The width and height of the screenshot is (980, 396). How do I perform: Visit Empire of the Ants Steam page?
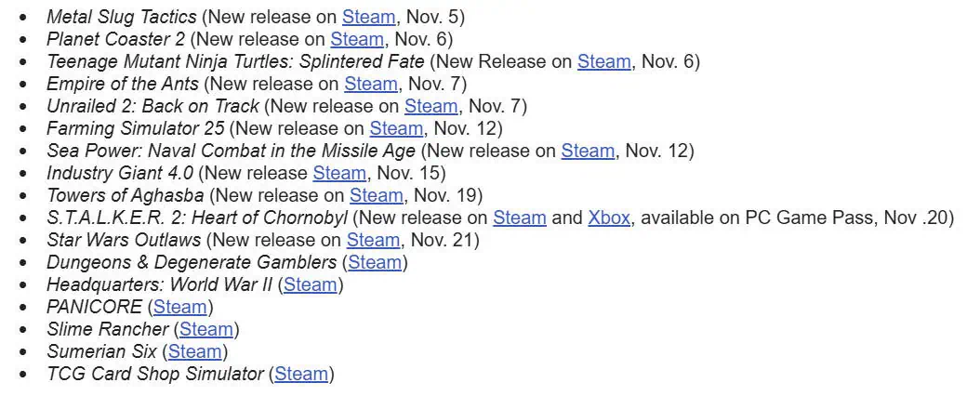coord(370,84)
